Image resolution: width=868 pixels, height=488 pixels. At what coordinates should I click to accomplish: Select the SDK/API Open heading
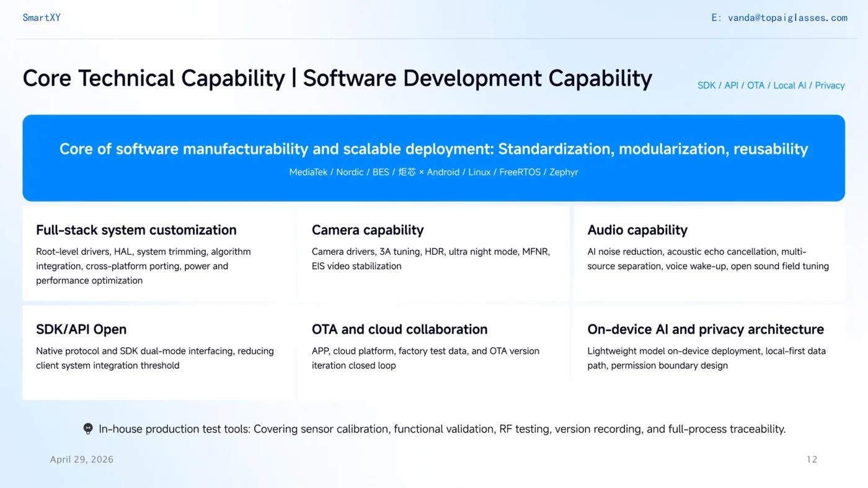(81, 329)
